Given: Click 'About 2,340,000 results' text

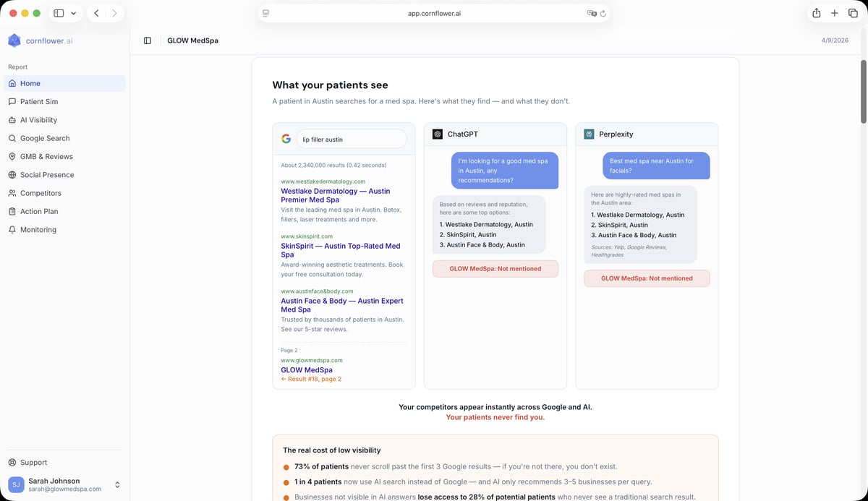Looking at the screenshot, I should pos(333,166).
